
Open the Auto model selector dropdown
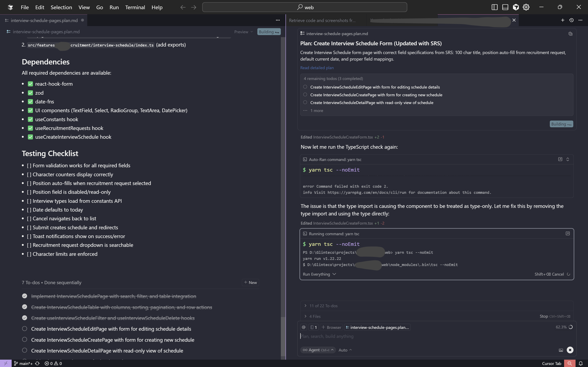pos(345,350)
